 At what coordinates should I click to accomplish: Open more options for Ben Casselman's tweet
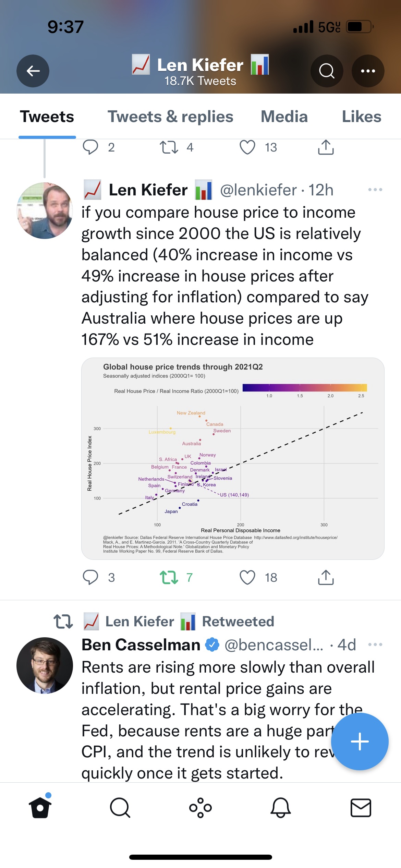point(375,644)
